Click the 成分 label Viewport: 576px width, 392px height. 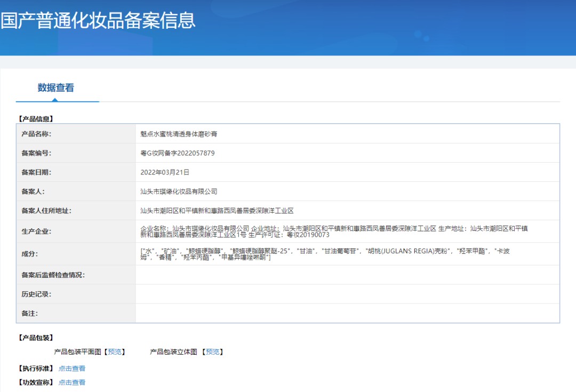30,254
